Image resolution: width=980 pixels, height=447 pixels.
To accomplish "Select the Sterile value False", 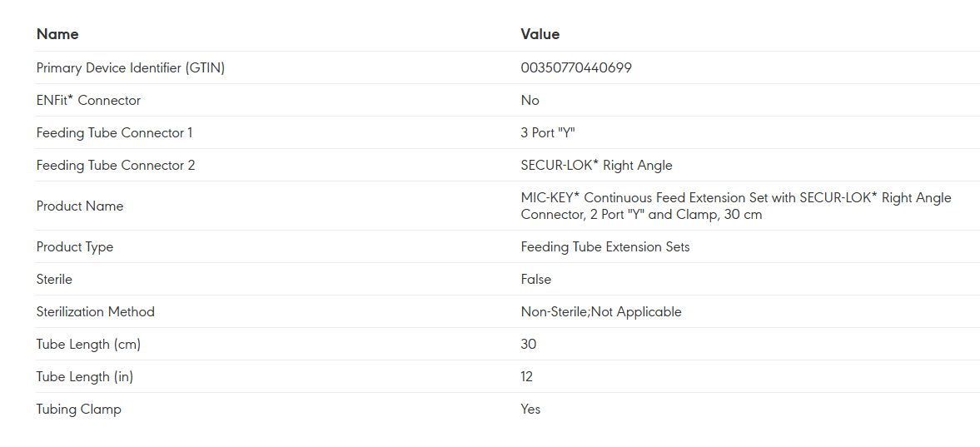I will [x=536, y=279].
